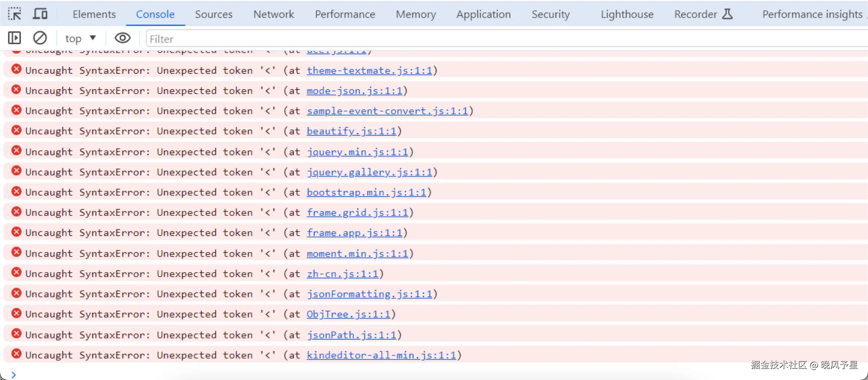The image size is (868, 380).
Task: Click error icon beside theme-textmate.js message
Action: click(x=16, y=69)
